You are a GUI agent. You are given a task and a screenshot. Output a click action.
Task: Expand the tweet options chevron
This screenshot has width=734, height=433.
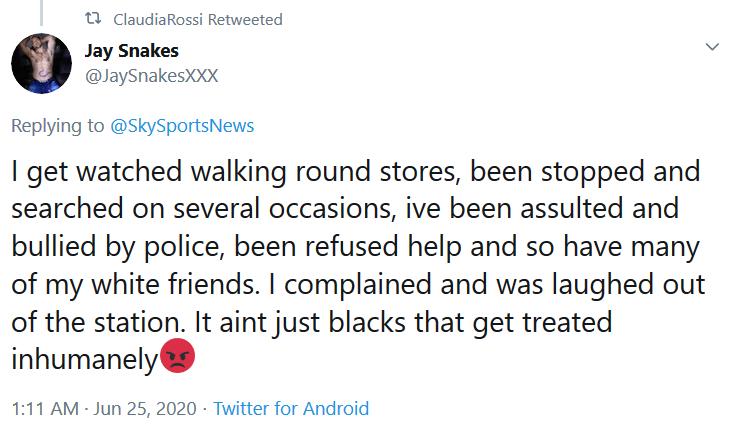coord(712,46)
